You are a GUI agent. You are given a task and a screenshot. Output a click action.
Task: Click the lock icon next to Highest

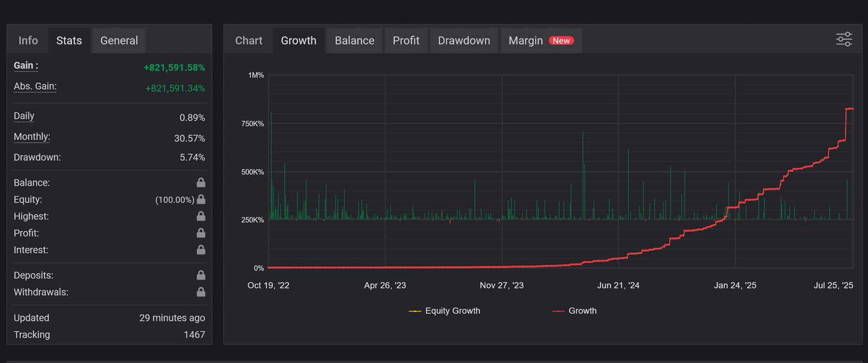point(201,215)
